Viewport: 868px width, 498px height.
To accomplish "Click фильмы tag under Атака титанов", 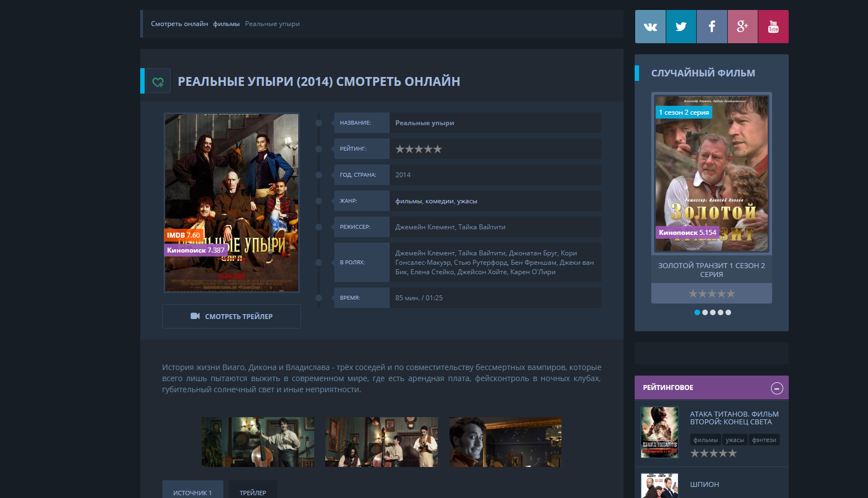I will click(x=706, y=440).
